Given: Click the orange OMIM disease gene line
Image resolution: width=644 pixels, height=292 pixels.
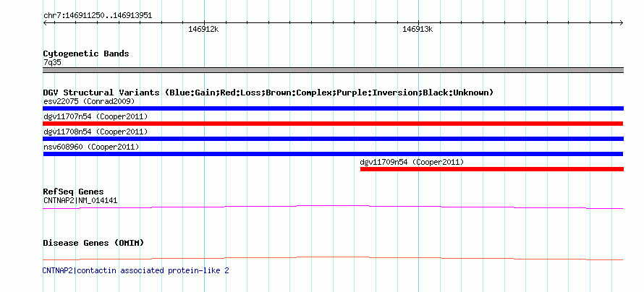Looking at the screenshot, I should [333, 258].
